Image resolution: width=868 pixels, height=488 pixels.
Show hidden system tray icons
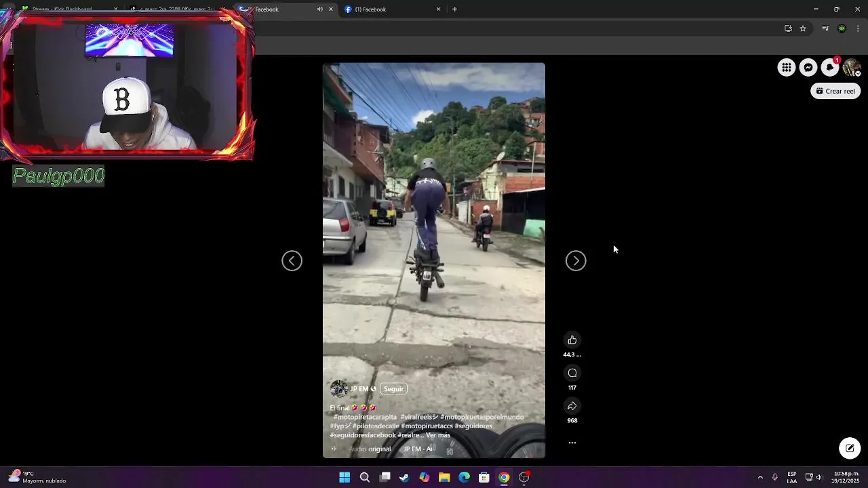(x=760, y=477)
